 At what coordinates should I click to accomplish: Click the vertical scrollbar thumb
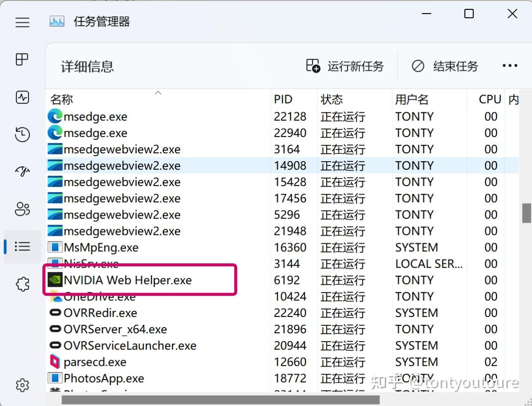click(526, 213)
